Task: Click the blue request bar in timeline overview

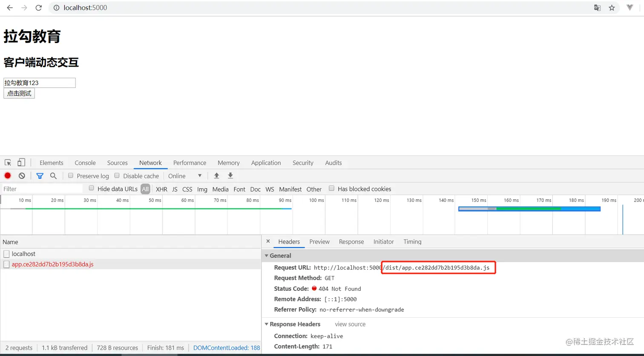Action: (x=529, y=209)
